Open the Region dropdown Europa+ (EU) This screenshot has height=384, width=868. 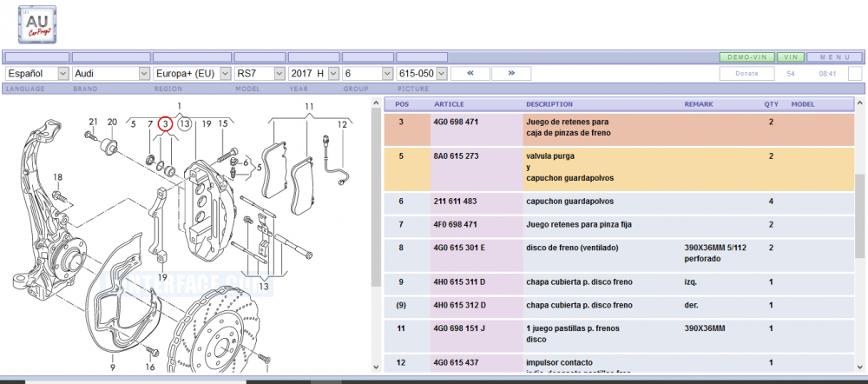tap(192, 73)
